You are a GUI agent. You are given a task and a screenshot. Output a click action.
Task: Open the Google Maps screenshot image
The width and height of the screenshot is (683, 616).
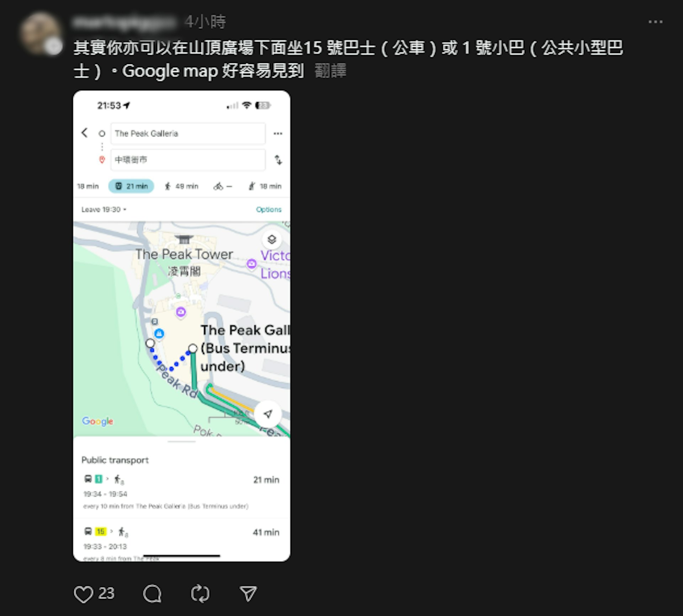(x=181, y=326)
